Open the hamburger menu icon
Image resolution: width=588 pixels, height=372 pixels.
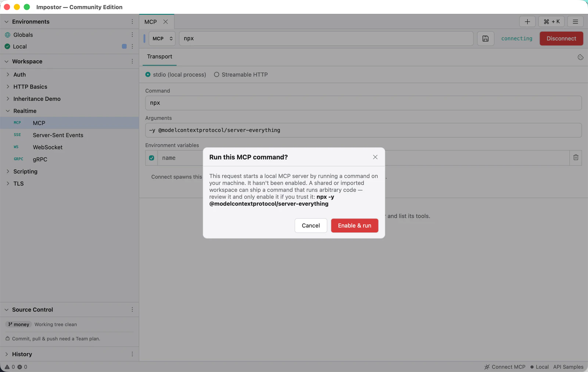pos(576,22)
